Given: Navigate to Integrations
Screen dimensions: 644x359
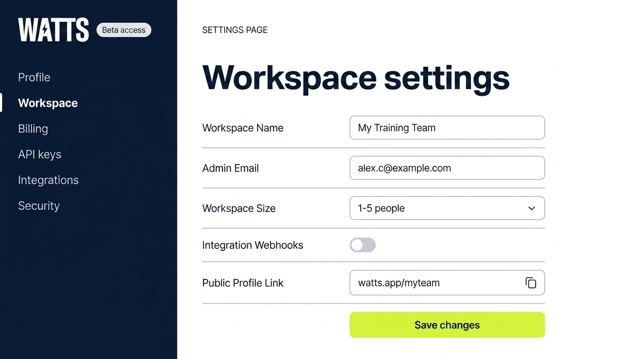Looking at the screenshot, I should coord(48,180).
